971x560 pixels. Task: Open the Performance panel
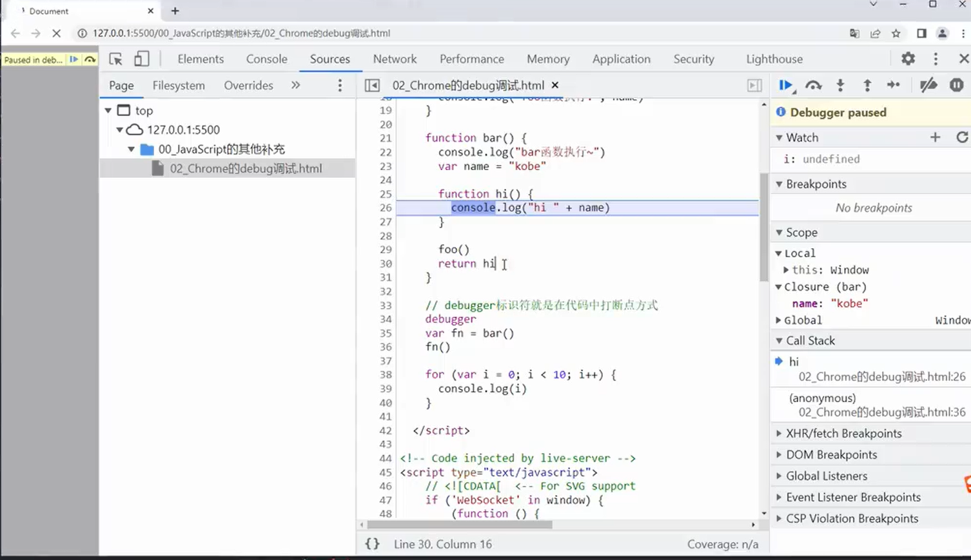[x=472, y=59]
